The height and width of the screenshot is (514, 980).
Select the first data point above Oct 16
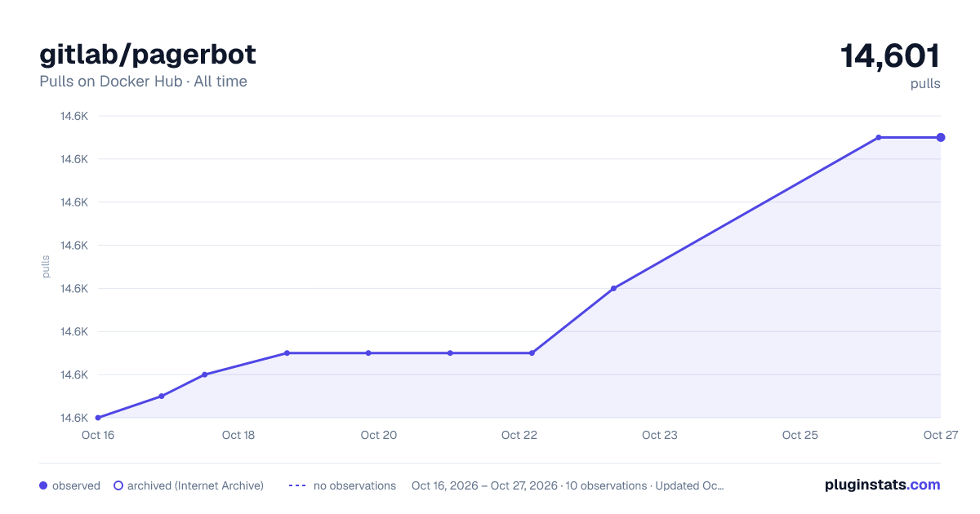click(x=98, y=418)
